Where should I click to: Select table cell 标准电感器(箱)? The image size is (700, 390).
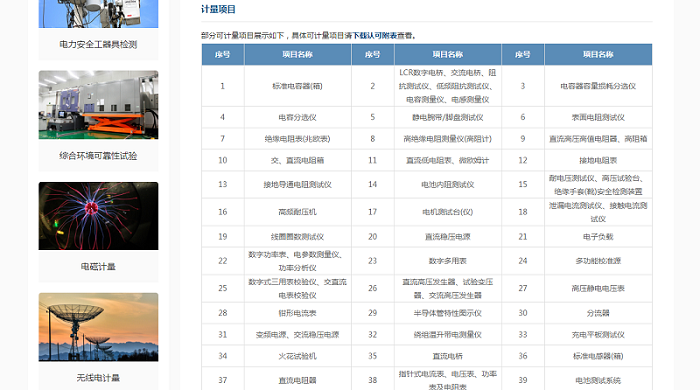598,356
